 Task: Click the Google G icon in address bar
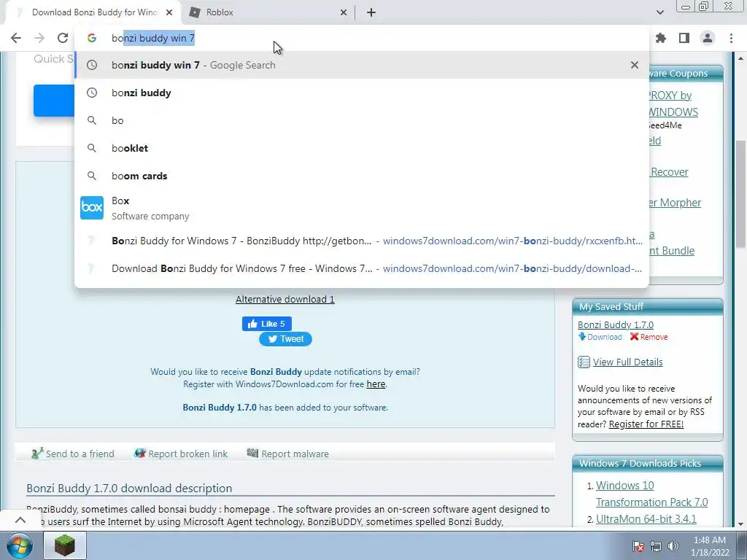point(92,38)
